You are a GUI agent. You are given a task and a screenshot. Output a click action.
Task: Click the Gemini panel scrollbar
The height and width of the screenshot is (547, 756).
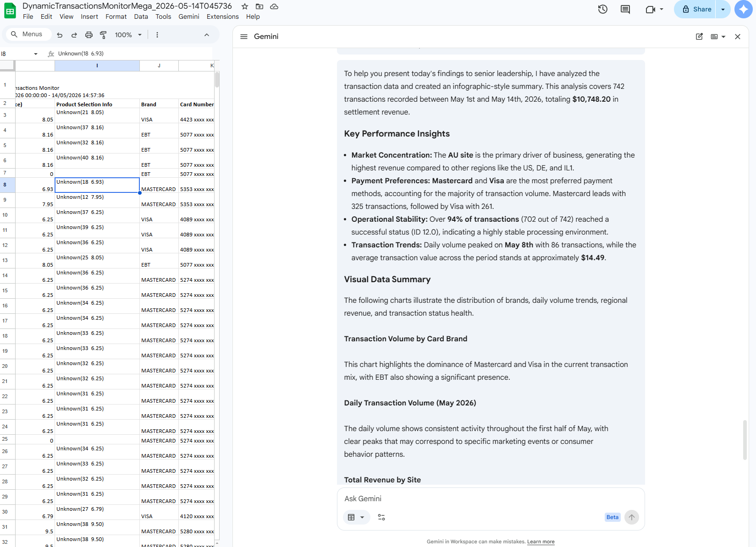tap(745, 440)
